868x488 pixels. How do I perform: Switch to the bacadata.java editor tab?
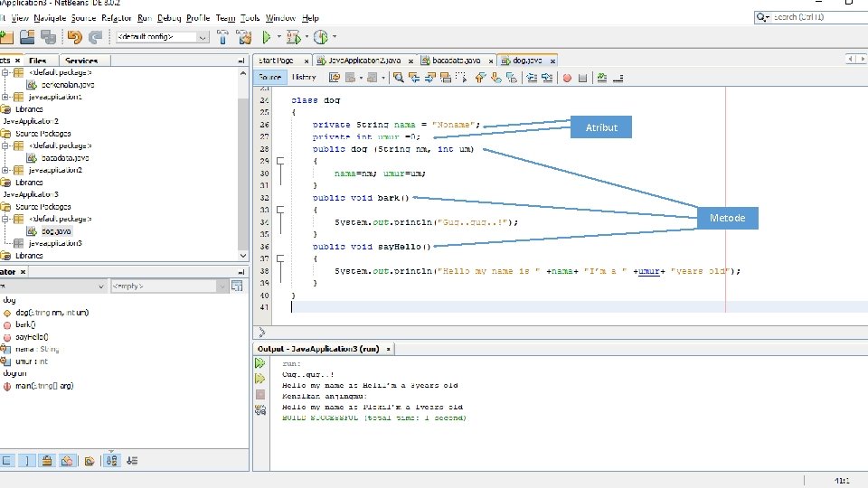[x=456, y=61]
